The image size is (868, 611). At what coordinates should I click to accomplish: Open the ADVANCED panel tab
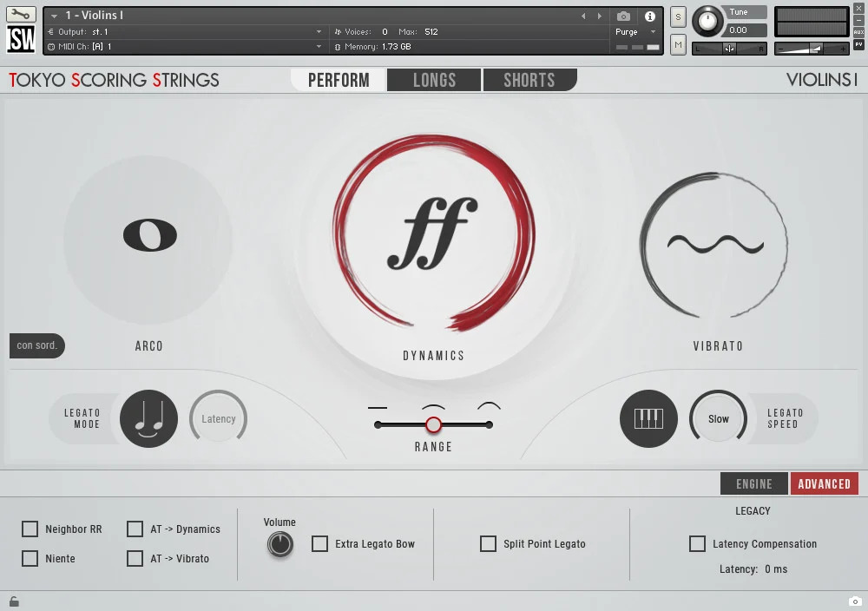[x=825, y=483]
